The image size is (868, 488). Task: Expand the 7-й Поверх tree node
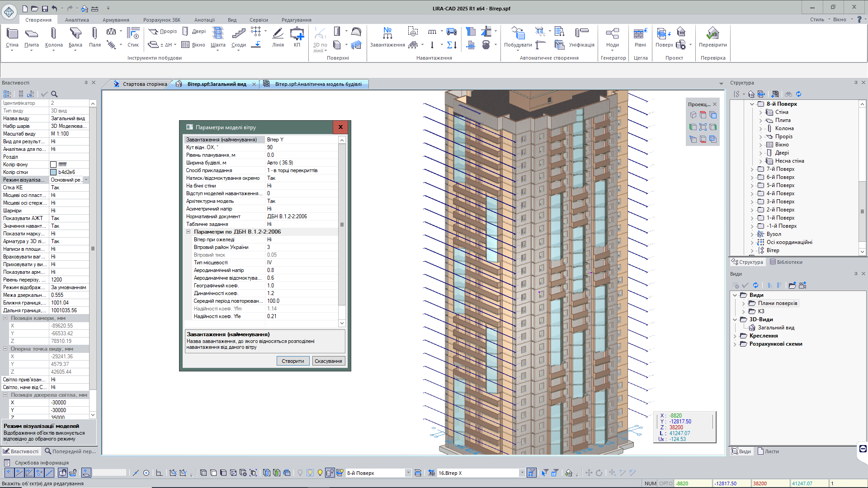pyautogui.click(x=752, y=169)
